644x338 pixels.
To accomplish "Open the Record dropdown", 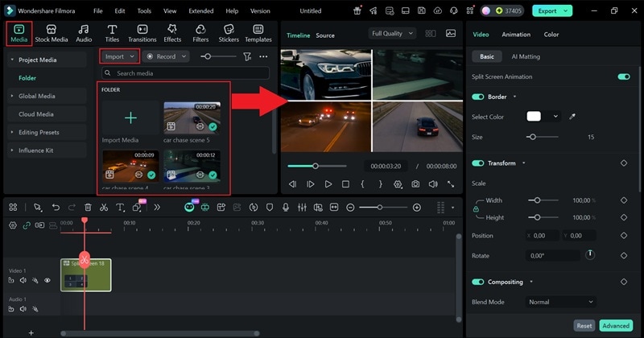I will coord(166,56).
